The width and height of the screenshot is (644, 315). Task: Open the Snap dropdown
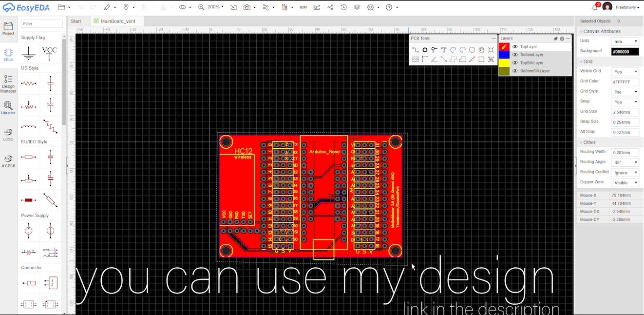[x=625, y=102]
